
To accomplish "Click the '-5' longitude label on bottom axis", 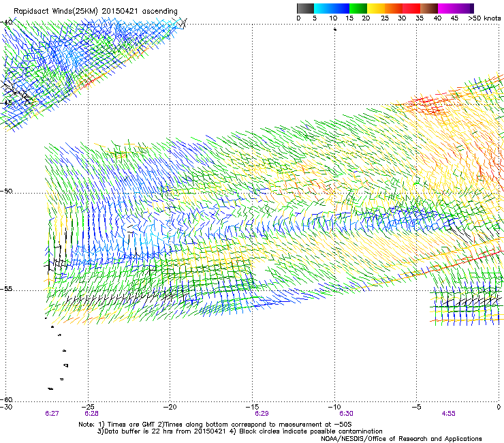I will coord(417,407).
